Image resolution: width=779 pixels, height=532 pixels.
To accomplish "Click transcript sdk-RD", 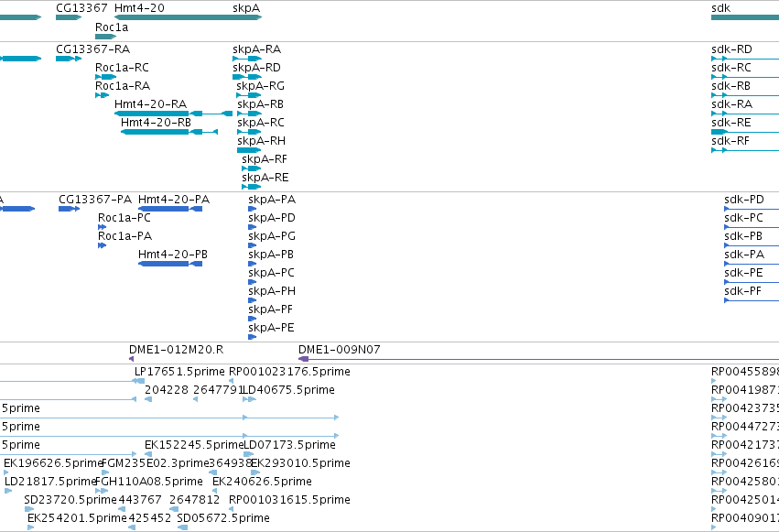I will coord(731,49).
